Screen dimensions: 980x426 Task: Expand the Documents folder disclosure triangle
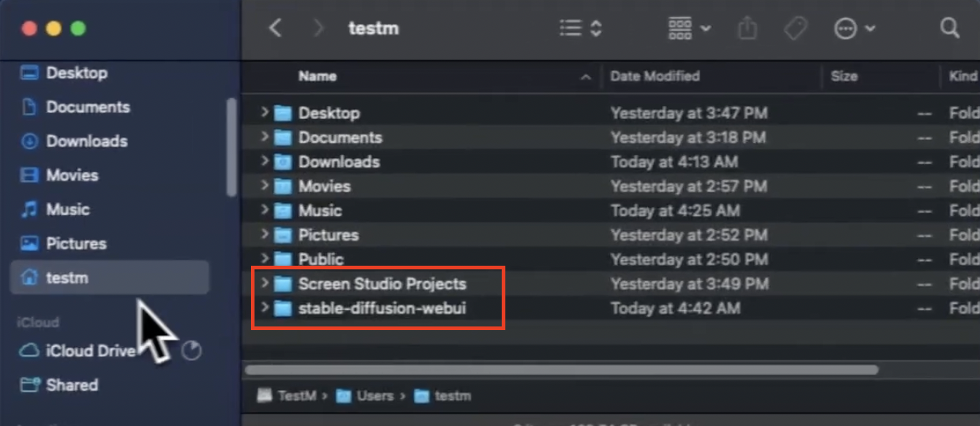pos(265,137)
